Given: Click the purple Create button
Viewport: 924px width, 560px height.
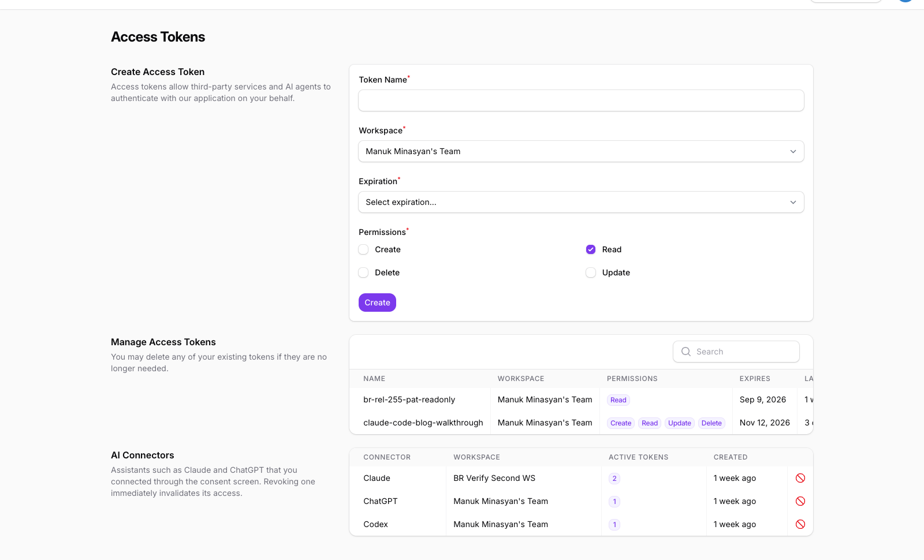Looking at the screenshot, I should pyautogui.click(x=377, y=303).
